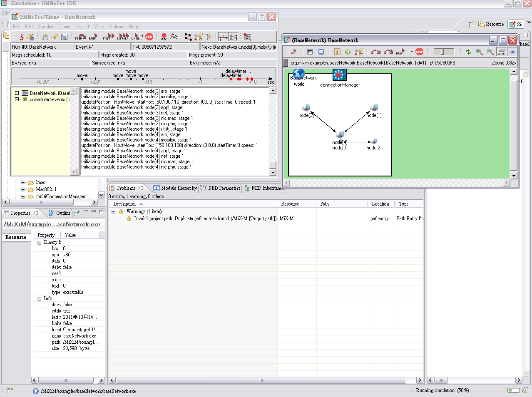Expand scheduled-events tree node in Tkenv
Image resolution: width=532 pixels, height=397 pixels.
click(17, 99)
